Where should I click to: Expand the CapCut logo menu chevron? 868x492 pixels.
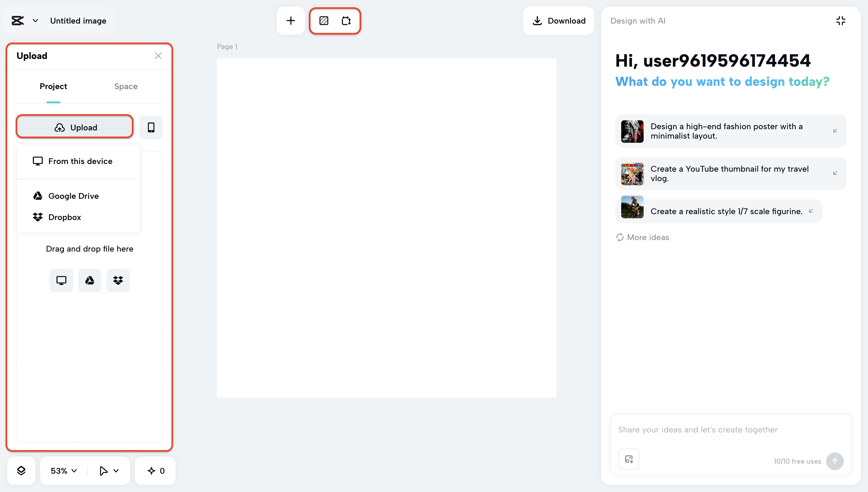click(35, 21)
